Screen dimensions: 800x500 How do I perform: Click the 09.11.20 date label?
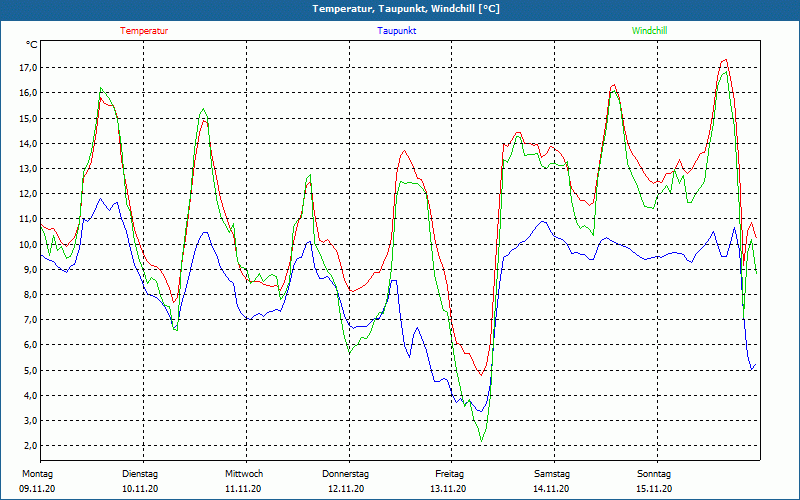[x=37, y=489]
